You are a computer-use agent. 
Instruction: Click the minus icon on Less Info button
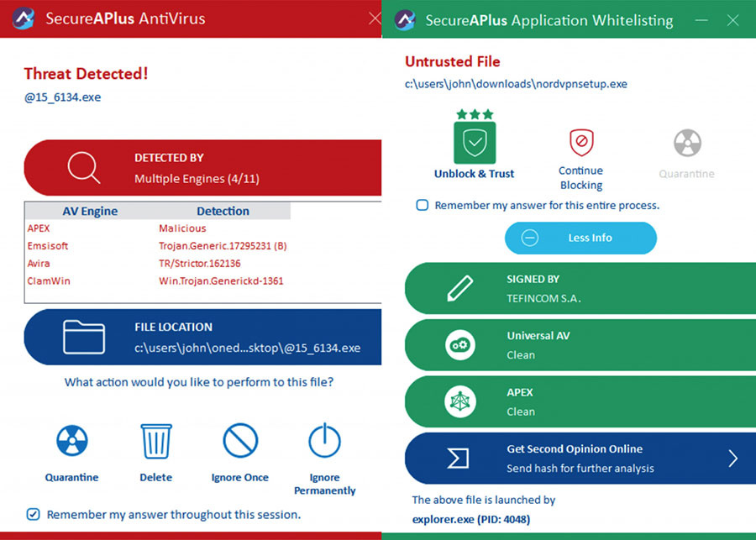[529, 238]
